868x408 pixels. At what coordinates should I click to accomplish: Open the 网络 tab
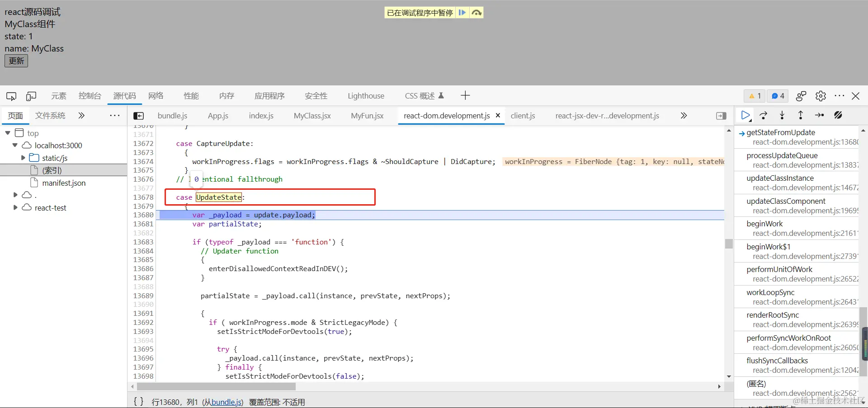[156, 96]
